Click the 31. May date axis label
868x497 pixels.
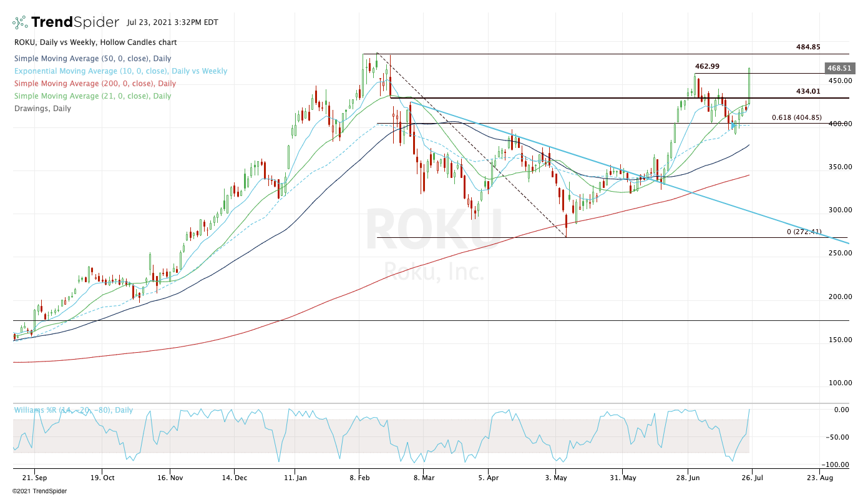pos(622,477)
